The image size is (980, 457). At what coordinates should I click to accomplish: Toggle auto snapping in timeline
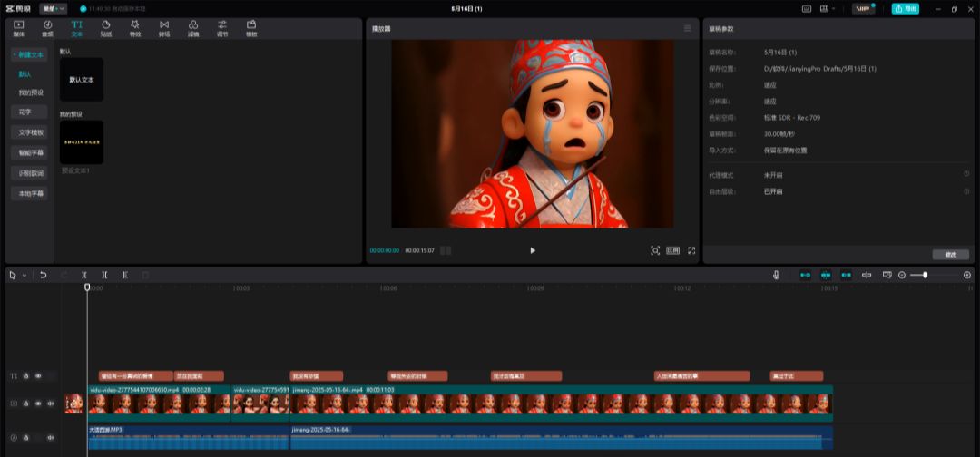[x=826, y=275]
